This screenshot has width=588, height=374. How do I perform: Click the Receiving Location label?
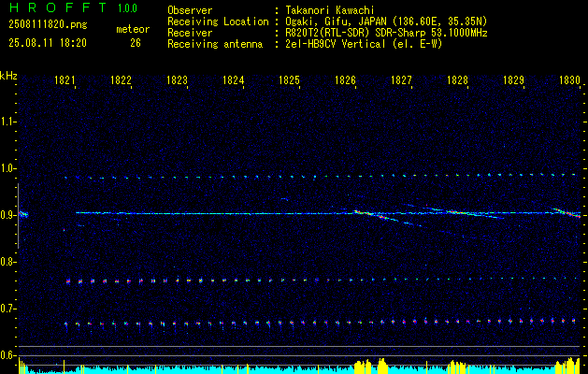pos(218,22)
